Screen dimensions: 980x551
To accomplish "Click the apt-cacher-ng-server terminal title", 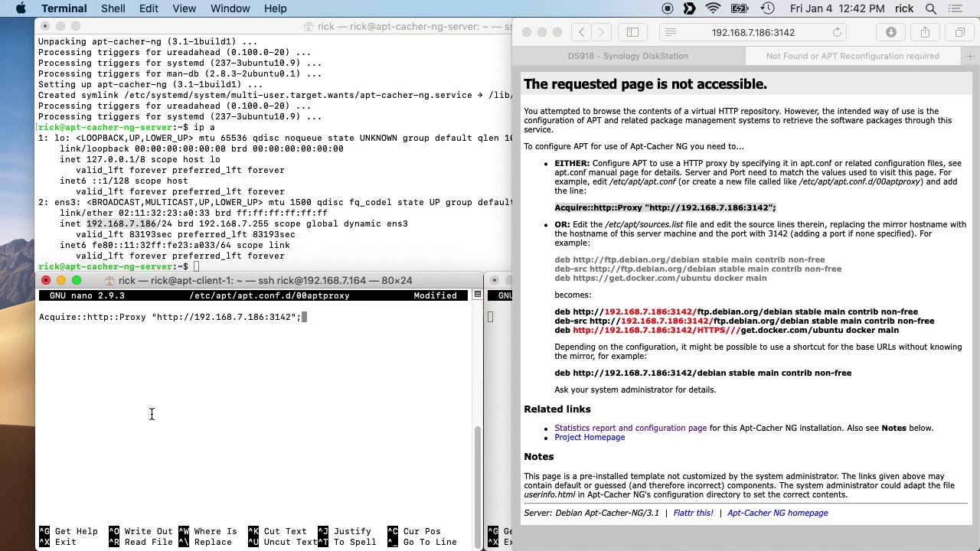I will [413, 26].
